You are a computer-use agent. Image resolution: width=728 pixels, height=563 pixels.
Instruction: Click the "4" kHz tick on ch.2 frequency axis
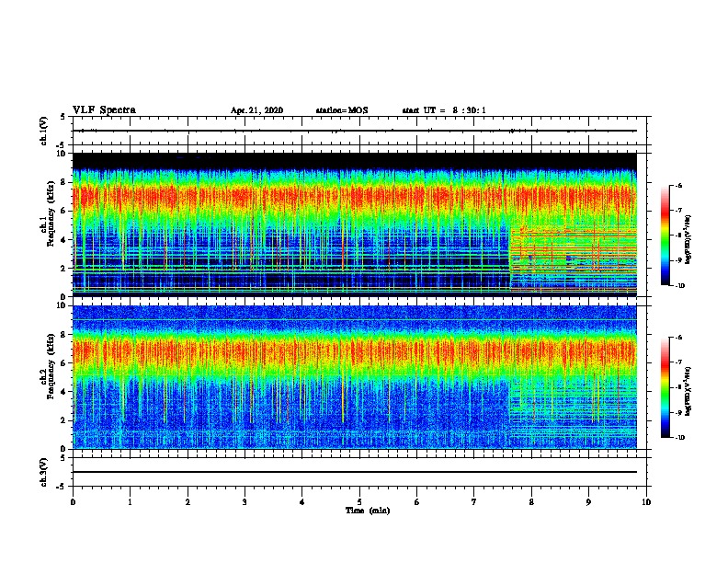(x=63, y=392)
